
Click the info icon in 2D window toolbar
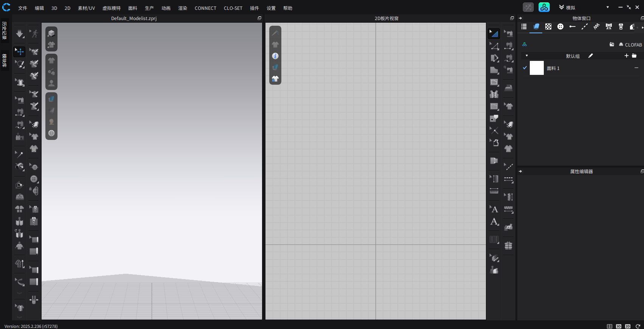(275, 56)
